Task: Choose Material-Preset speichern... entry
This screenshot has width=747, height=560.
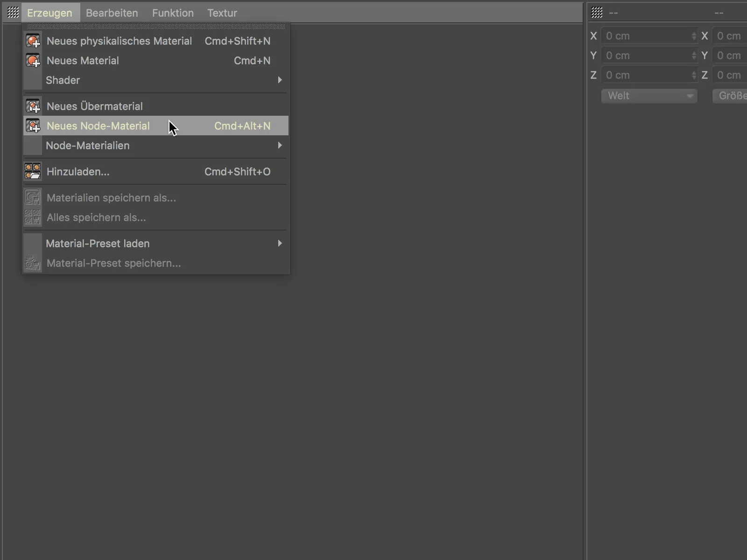Action: coord(156,263)
